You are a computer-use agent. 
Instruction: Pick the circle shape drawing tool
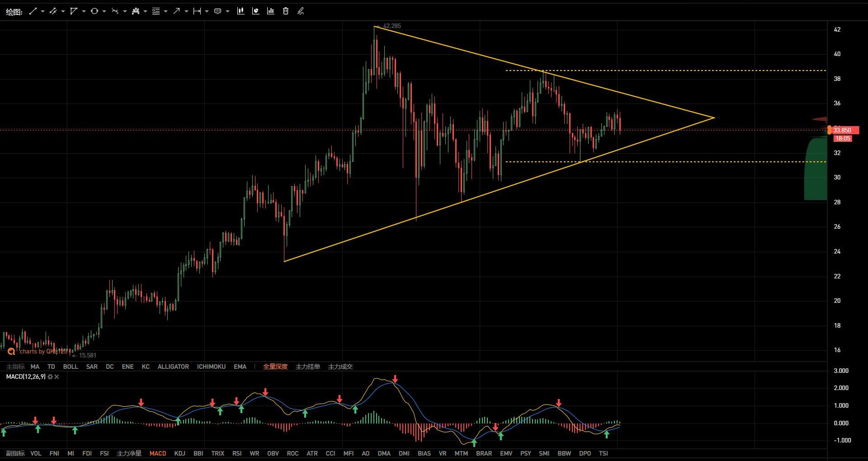click(x=94, y=11)
